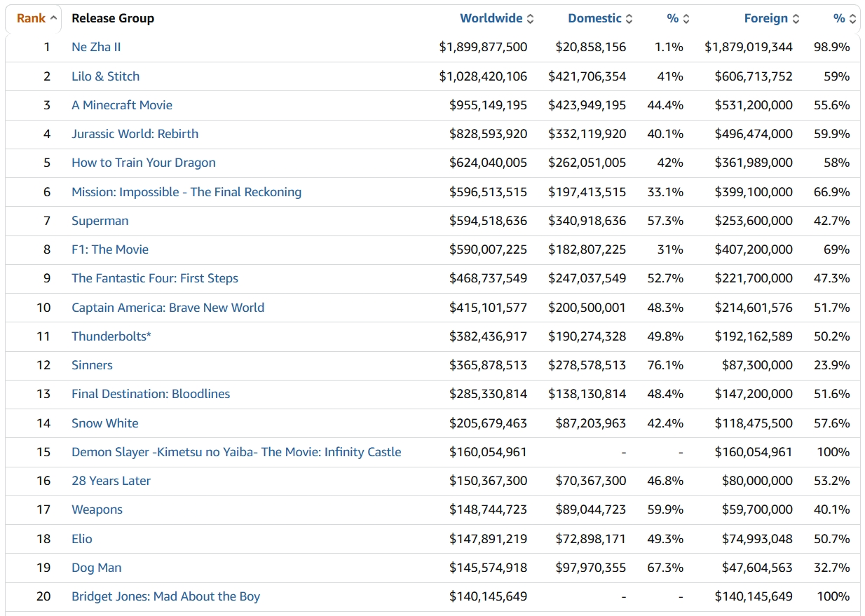
Task: Sort by the Foreign column header
Action: tap(766, 19)
